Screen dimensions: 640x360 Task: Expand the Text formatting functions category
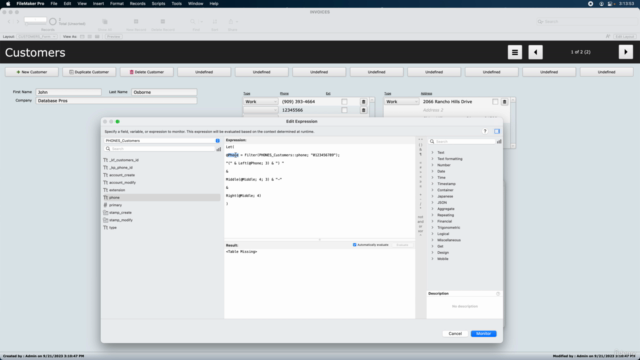pyautogui.click(x=433, y=159)
